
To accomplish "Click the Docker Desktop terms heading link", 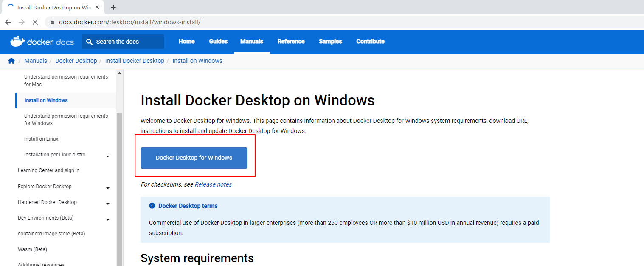I will (188, 206).
